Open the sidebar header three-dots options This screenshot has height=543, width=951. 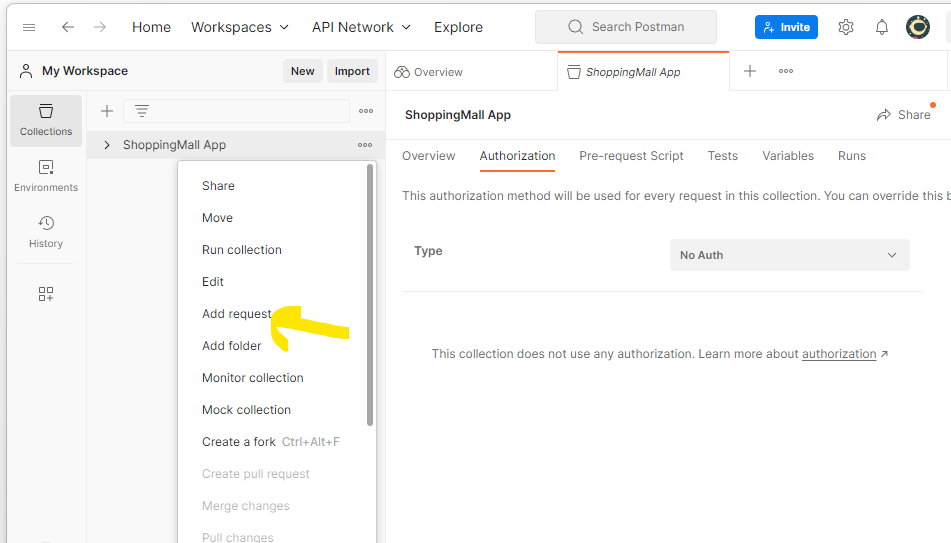point(366,111)
